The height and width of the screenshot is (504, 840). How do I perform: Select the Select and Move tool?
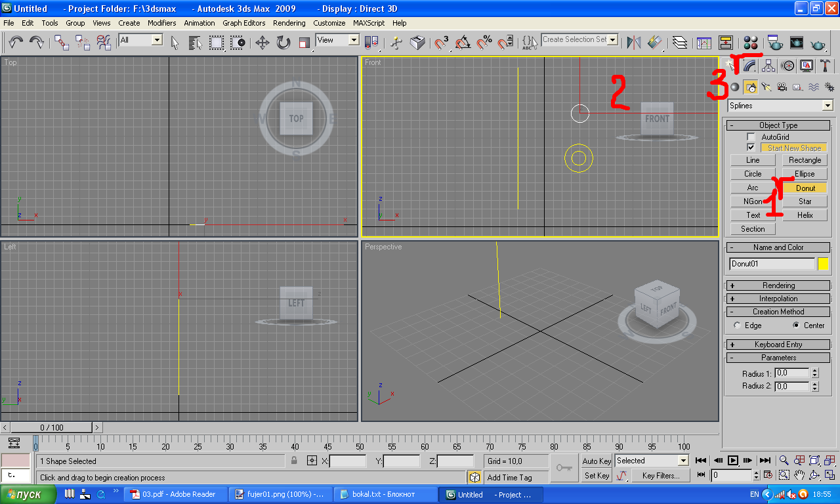[262, 43]
